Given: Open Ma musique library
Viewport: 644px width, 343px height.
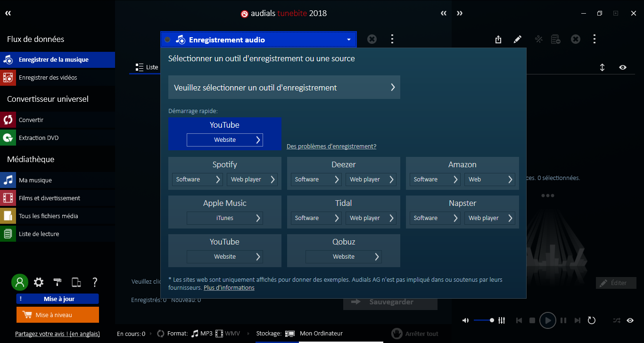Looking at the screenshot, I should pyautogui.click(x=58, y=180).
